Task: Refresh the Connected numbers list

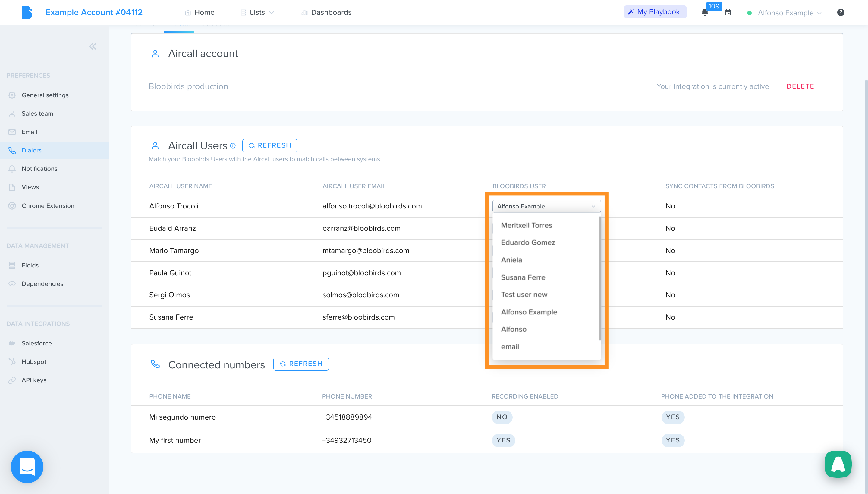Action: pos(301,364)
